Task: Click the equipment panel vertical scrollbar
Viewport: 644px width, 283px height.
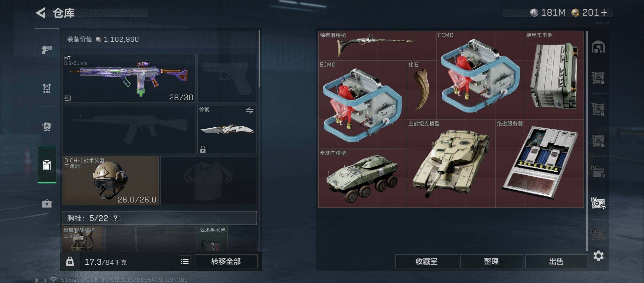Action: point(259,59)
